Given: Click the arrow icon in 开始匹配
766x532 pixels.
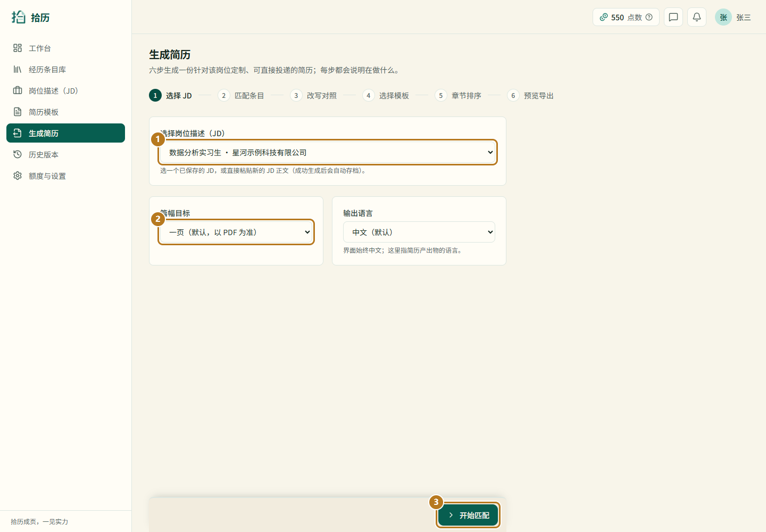Looking at the screenshot, I should pyautogui.click(x=451, y=515).
